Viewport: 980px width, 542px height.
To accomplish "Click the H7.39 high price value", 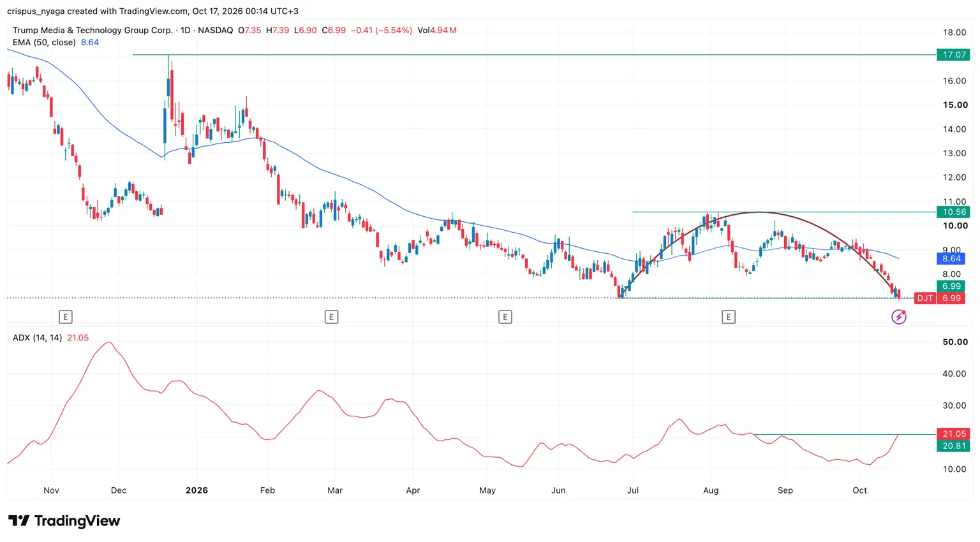I will pos(278,30).
